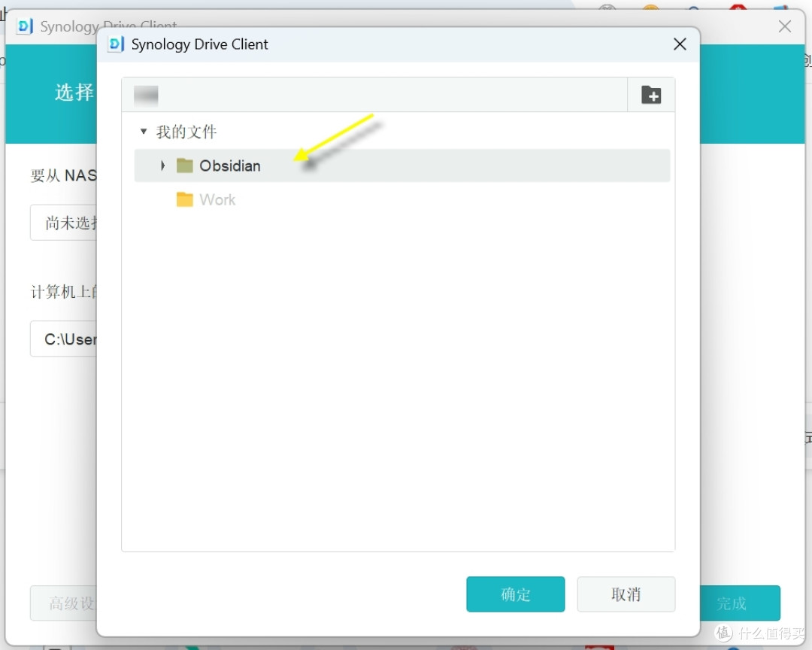The width and height of the screenshot is (812, 650).
Task: Open 高级设置 button in background window
Action: pyautogui.click(x=63, y=603)
